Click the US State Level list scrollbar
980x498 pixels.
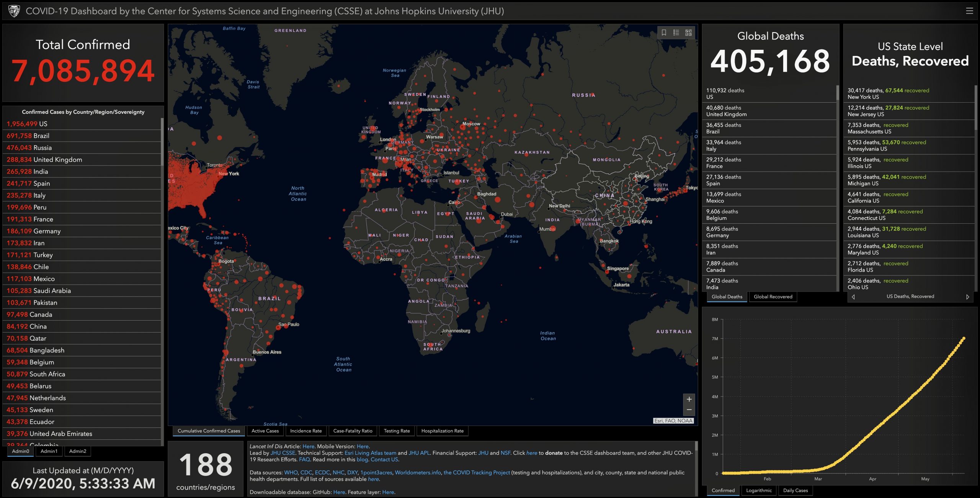point(976,107)
